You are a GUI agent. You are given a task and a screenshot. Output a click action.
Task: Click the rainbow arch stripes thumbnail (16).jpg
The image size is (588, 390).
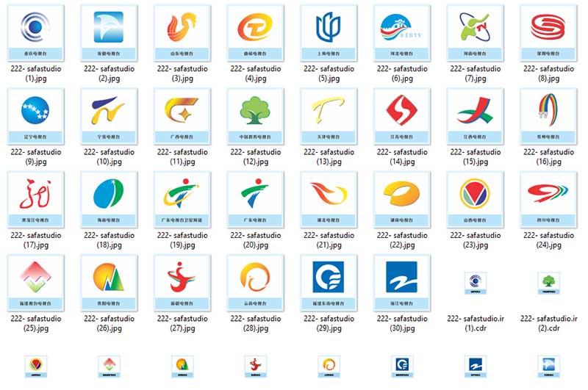coord(548,117)
